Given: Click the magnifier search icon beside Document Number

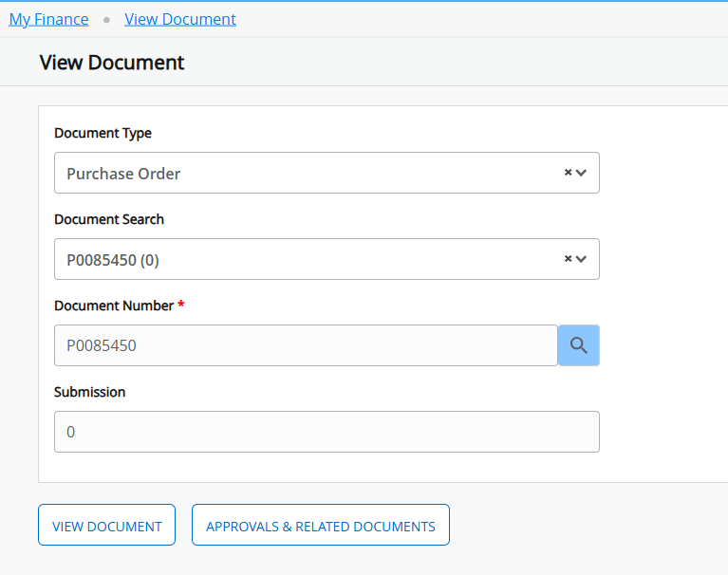Looking at the screenshot, I should tap(578, 345).
